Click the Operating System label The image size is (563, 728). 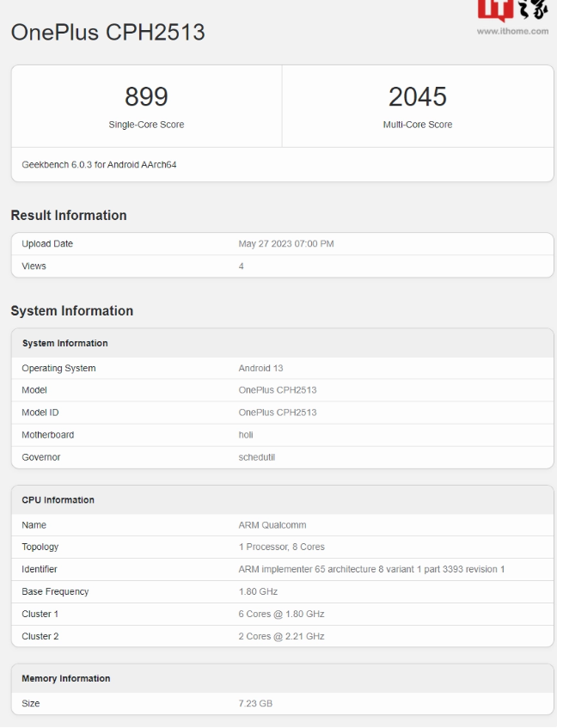58,368
